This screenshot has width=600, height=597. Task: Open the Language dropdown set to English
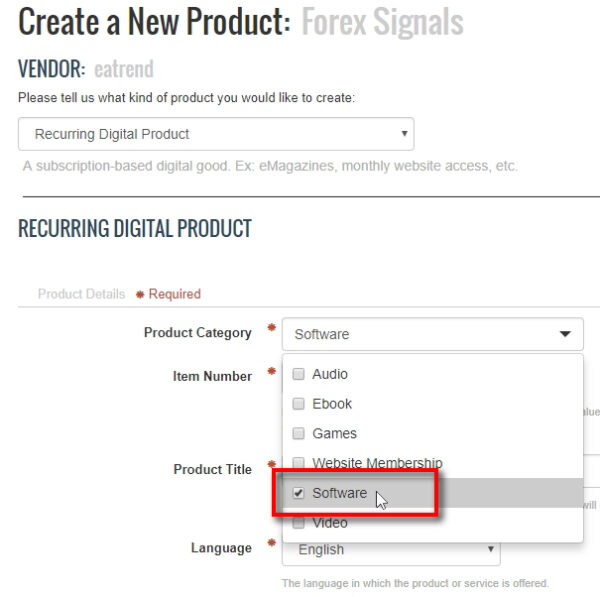[391, 549]
